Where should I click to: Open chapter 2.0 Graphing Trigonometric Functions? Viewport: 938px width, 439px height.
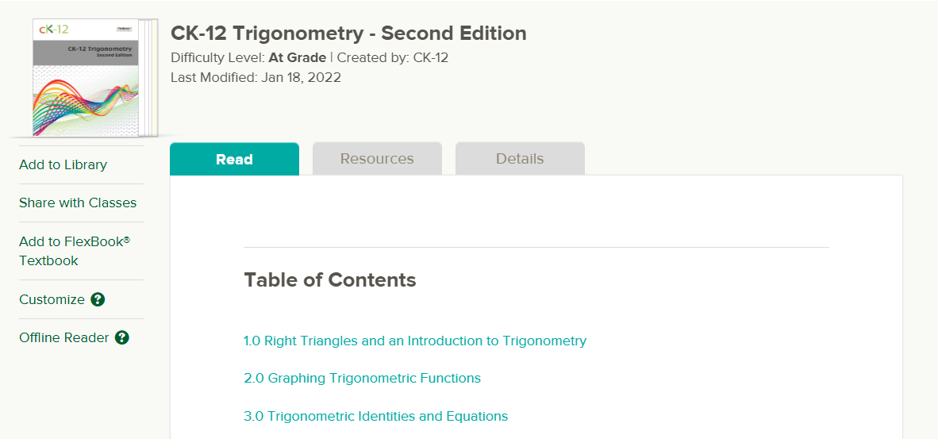(x=362, y=378)
